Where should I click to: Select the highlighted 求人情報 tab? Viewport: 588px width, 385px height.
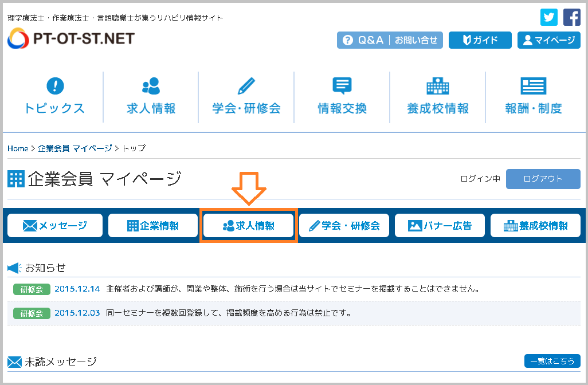tap(248, 226)
